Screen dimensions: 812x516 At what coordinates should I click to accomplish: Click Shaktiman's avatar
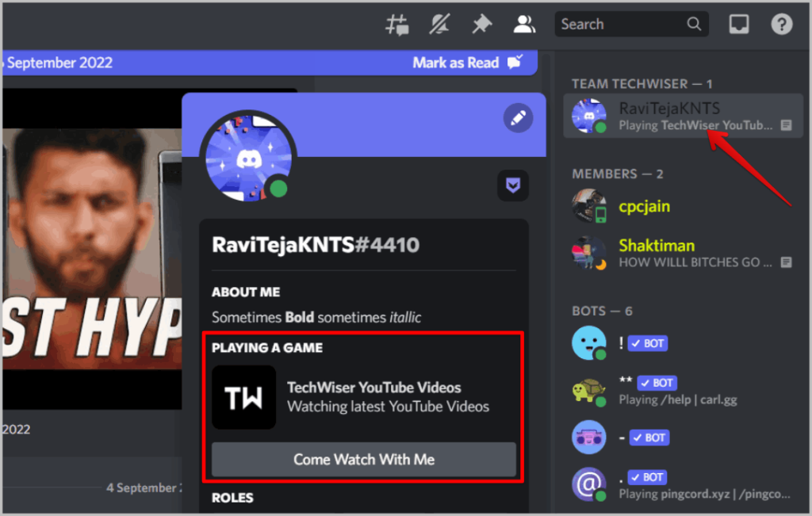pyautogui.click(x=589, y=253)
